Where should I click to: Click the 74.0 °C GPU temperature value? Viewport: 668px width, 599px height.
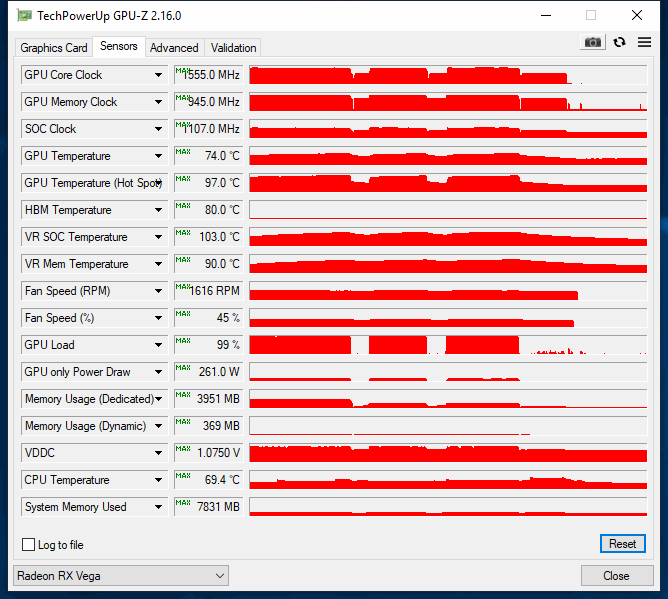click(x=208, y=156)
